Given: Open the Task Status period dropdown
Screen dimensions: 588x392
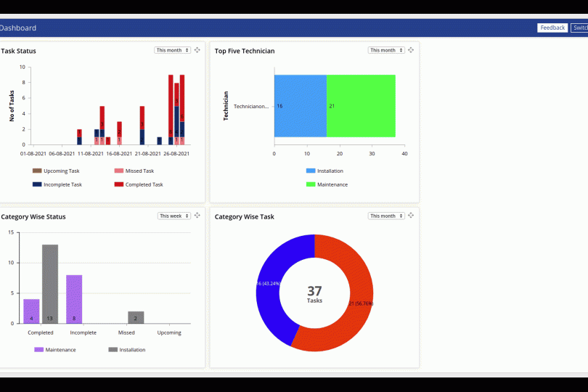Looking at the screenshot, I should point(173,50).
